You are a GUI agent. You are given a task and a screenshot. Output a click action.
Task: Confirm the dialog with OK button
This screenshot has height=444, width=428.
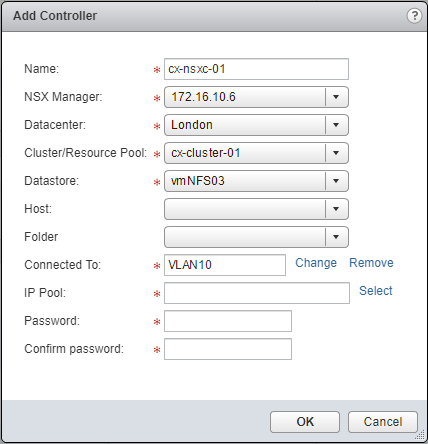pos(305,422)
